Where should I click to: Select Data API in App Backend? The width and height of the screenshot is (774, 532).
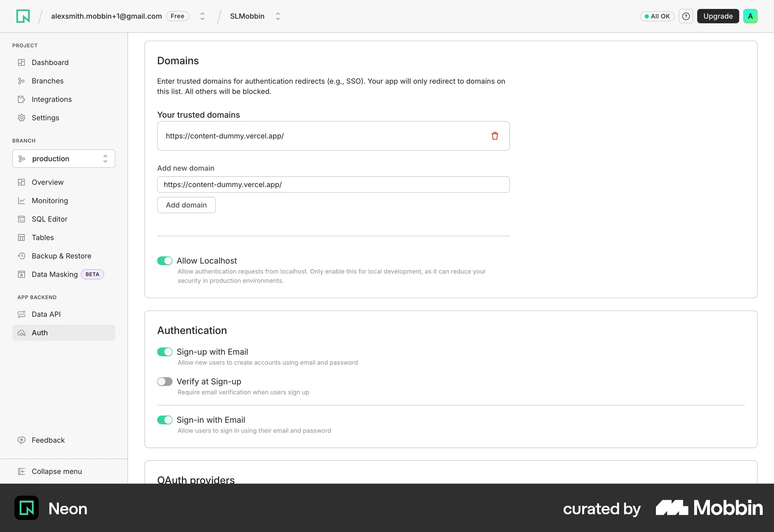pos(64,314)
